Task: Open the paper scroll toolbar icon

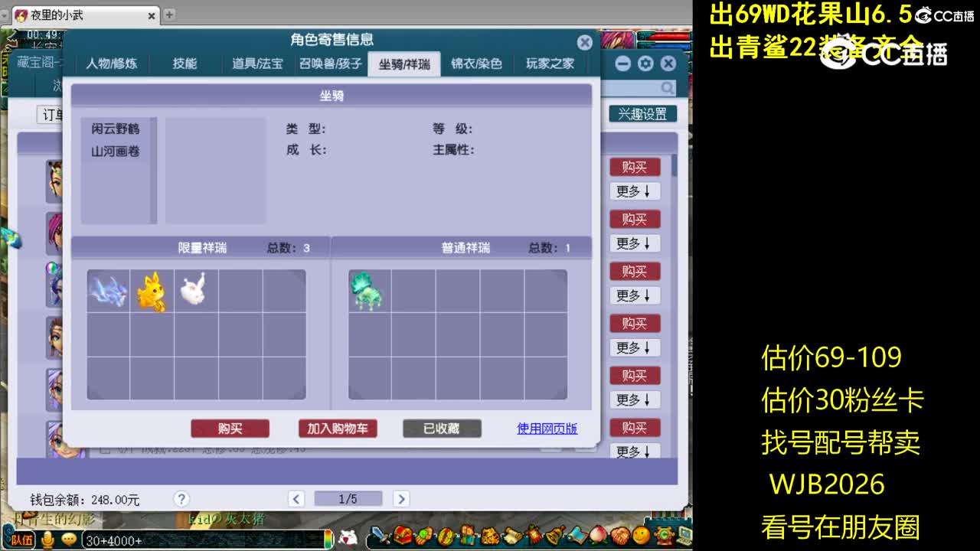Action: pyautogui.click(x=512, y=535)
